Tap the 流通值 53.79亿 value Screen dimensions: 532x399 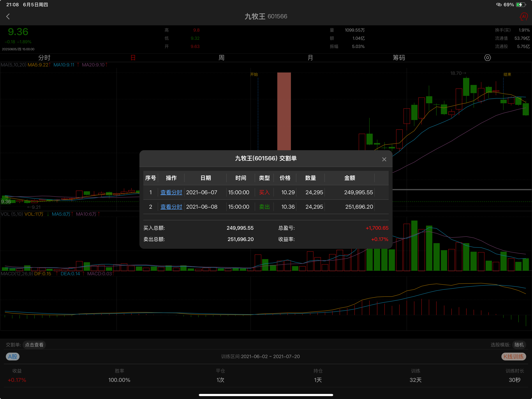(522, 38)
